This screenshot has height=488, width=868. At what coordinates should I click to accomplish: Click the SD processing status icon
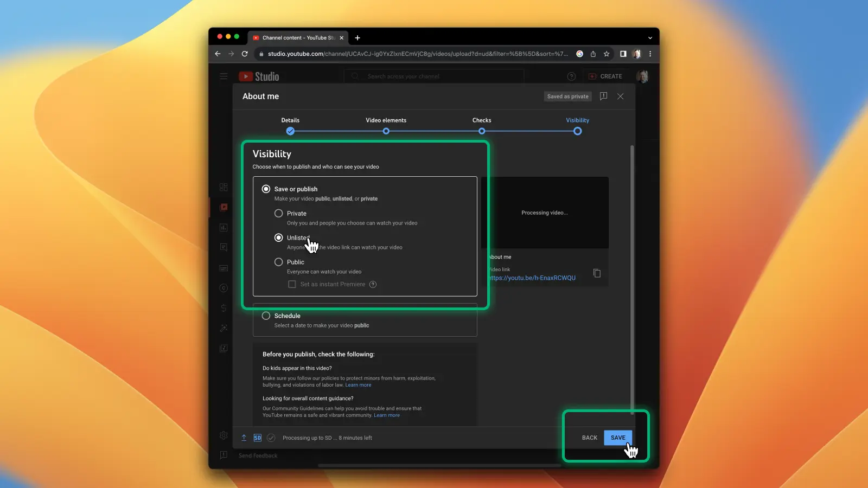pyautogui.click(x=258, y=438)
